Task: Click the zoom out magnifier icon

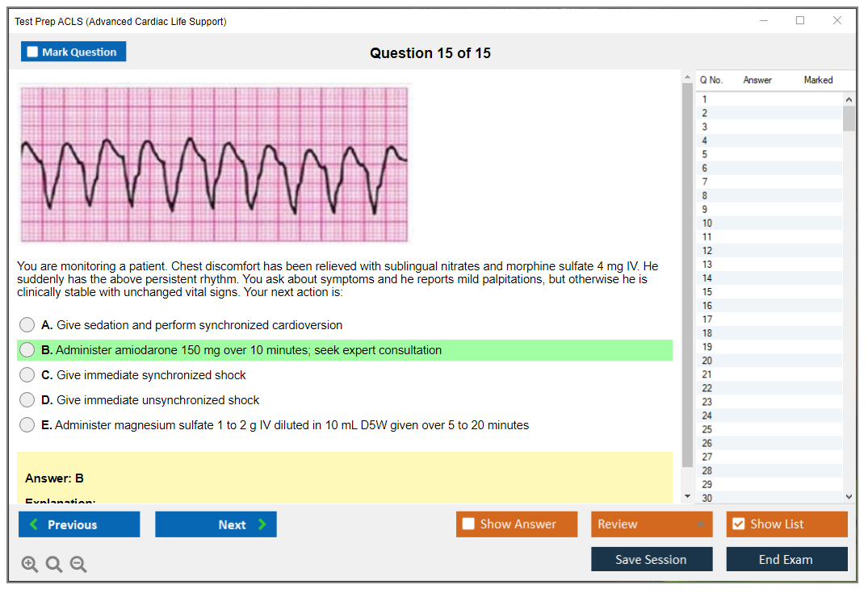Action: tap(78, 565)
